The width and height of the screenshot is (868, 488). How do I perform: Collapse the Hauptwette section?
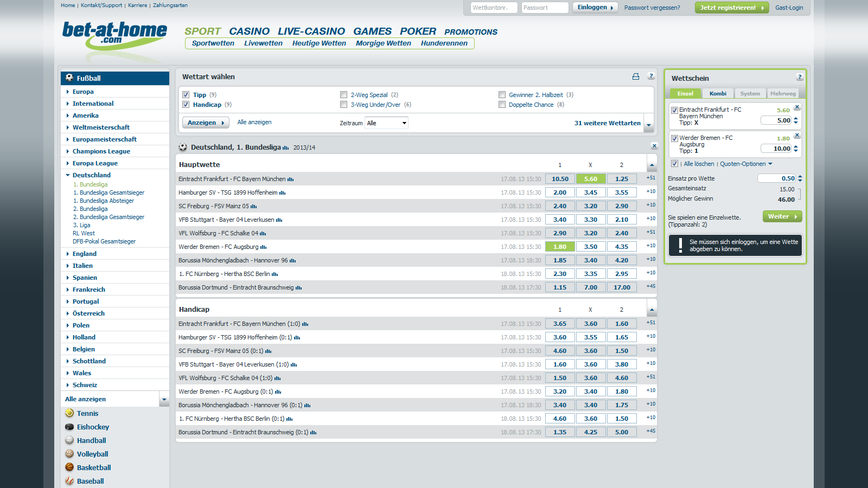pos(652,164)
